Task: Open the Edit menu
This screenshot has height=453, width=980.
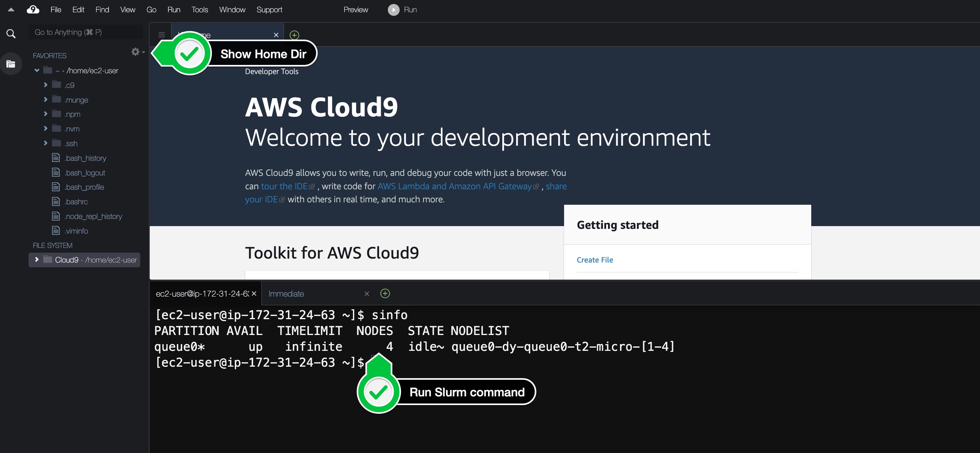Action: pos(78,10)
